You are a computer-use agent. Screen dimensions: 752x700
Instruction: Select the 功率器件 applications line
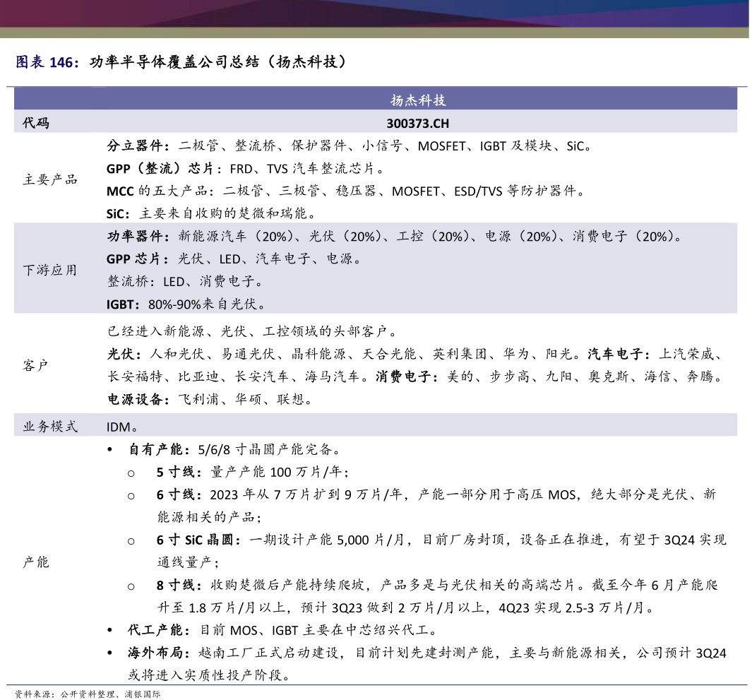tap(395, 236)
